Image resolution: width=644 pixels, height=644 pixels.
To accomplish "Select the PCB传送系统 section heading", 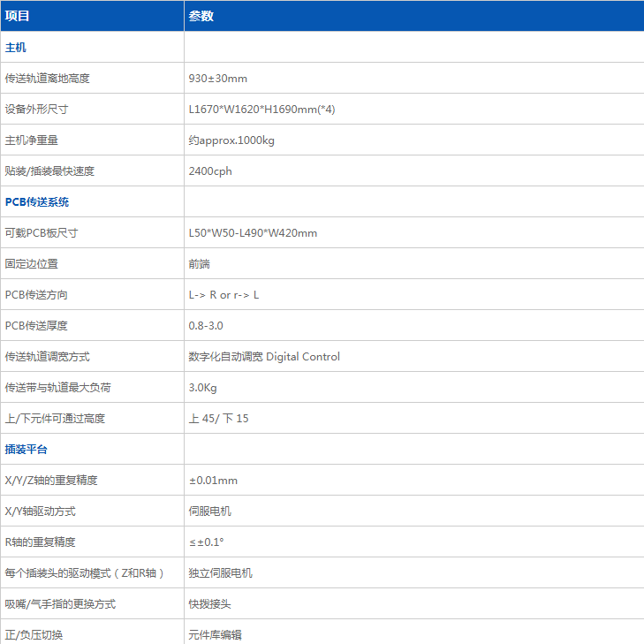I will tap(37, 202).
